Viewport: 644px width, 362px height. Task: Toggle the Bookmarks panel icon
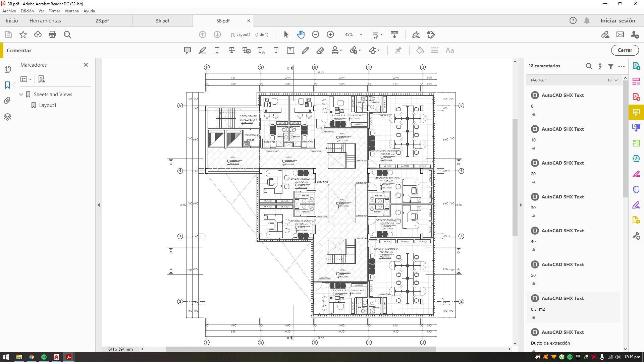pyautogui.click(x=7, y=85)
